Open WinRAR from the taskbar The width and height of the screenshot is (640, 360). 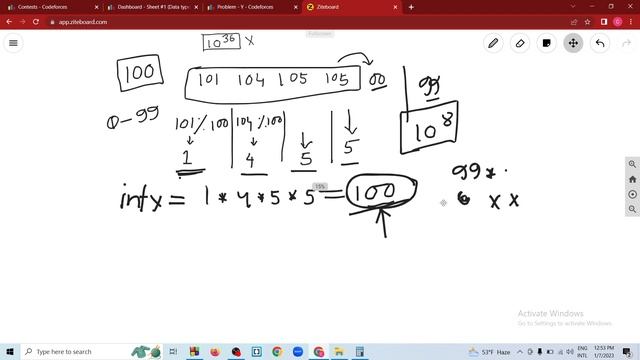coord(194,351)
